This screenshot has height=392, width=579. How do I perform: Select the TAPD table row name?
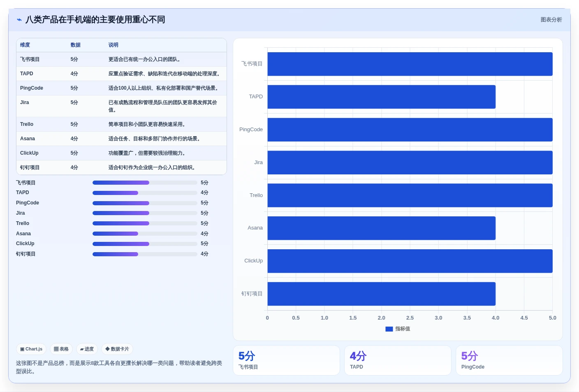click(x=27, y=74)
